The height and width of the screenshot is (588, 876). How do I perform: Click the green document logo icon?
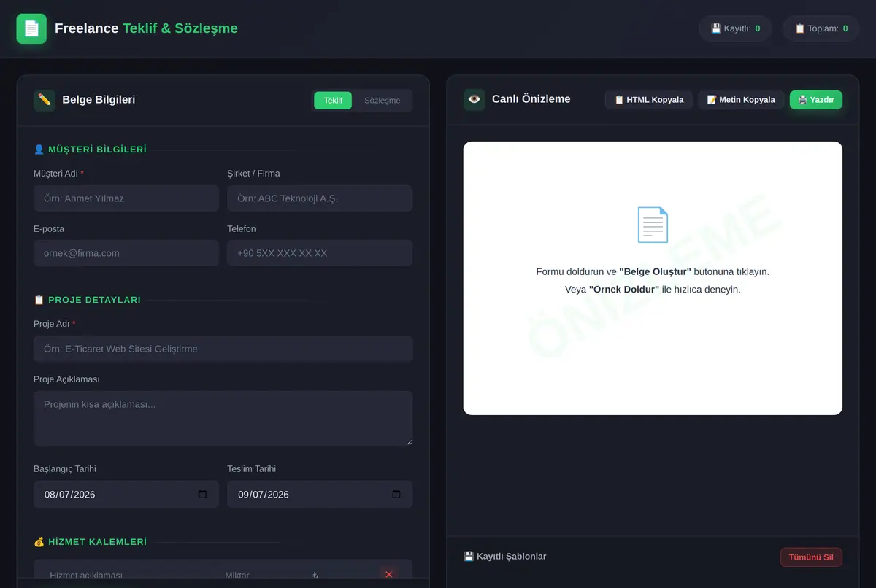tap(31, 28)
